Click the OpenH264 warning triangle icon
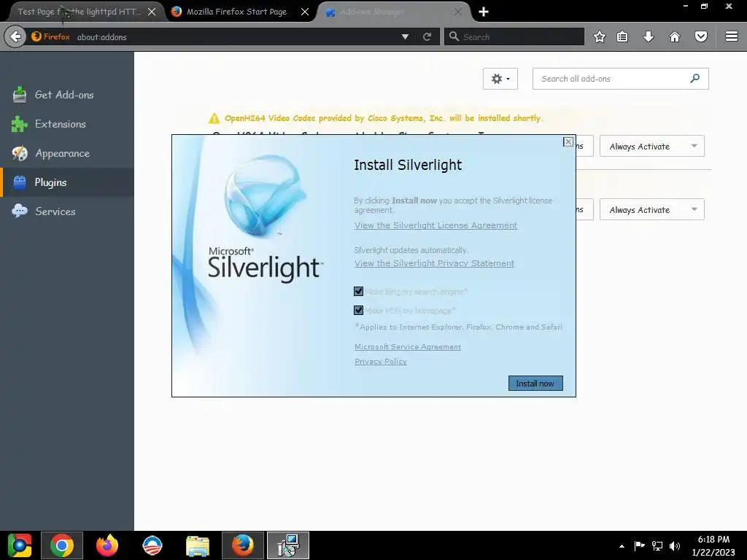This screenshot has width=747, height=560. 214,118
